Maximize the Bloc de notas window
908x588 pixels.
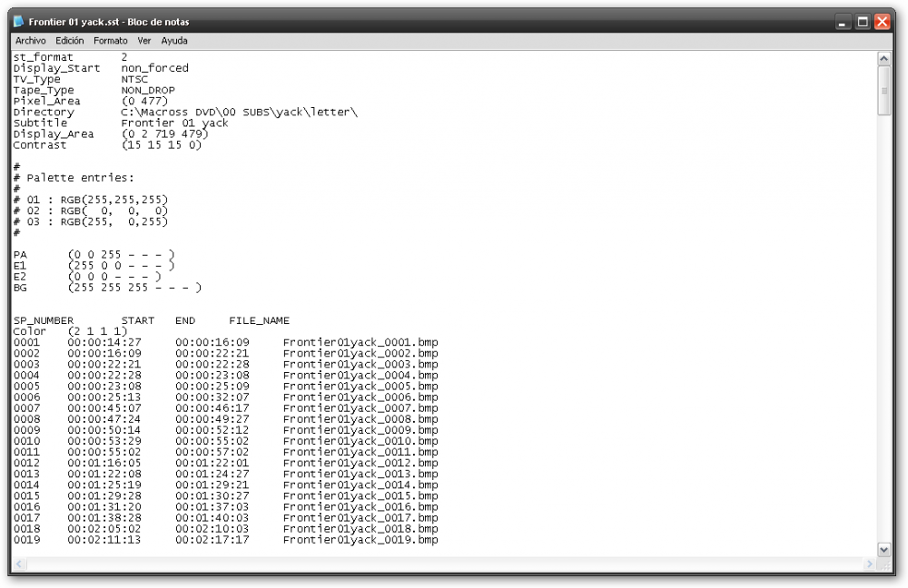pyautogui.click(x=863, y=22)
